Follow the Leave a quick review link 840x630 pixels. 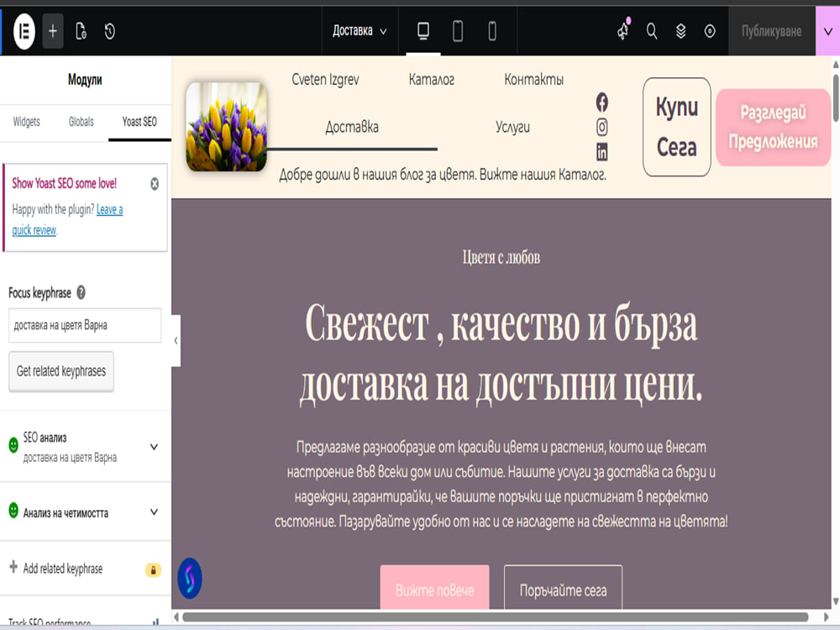pos(67,219)
